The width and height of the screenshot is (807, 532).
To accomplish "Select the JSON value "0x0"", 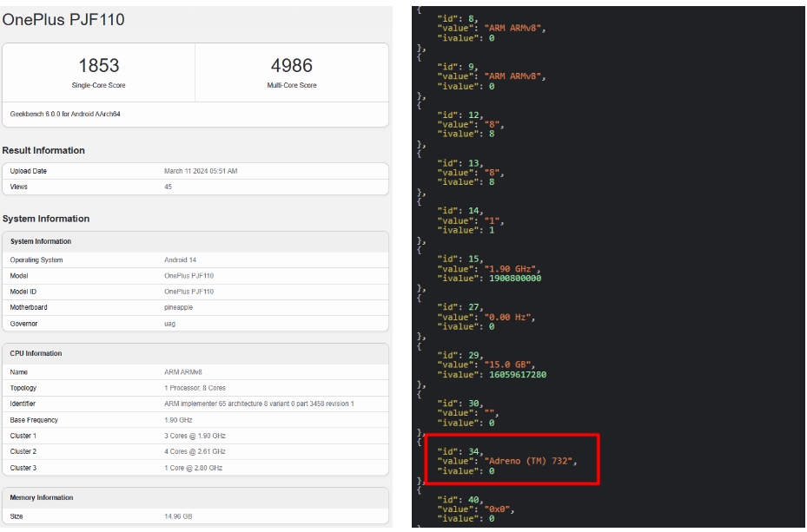I will tap(497, 509).
